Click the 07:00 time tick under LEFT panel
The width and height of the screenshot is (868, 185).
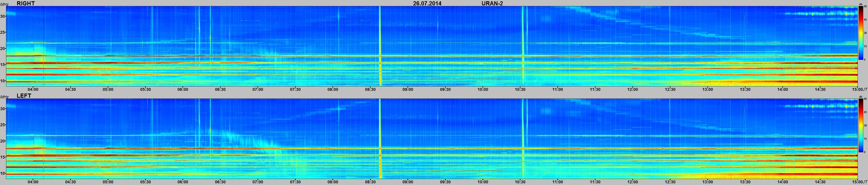pos(258,182)
